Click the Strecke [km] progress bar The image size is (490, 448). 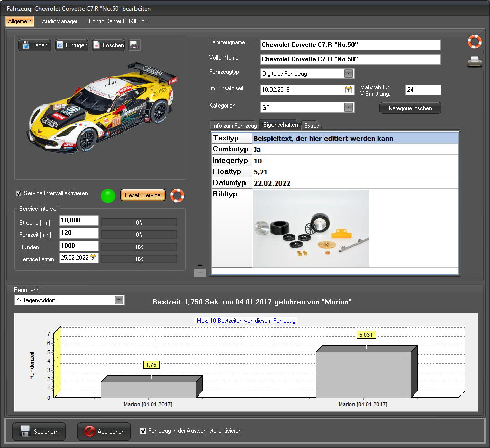tap(139, 222)
